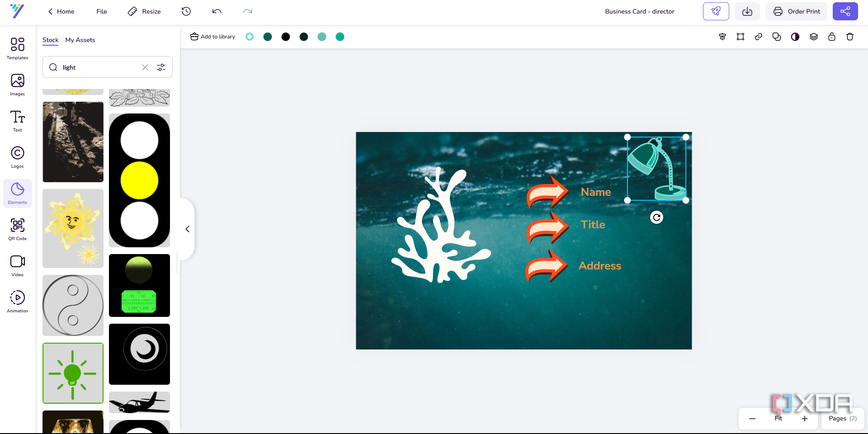Duplicate the selected element

[x=777, y=37]
